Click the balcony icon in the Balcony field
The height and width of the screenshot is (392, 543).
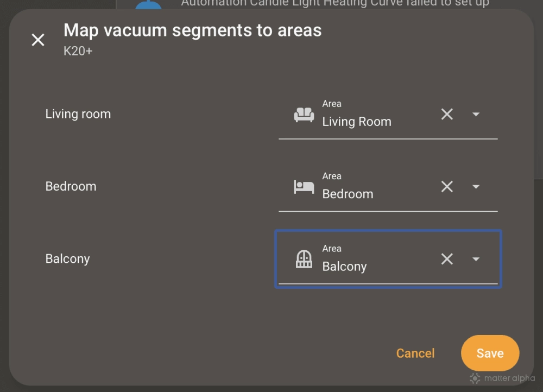click(304, 259)
